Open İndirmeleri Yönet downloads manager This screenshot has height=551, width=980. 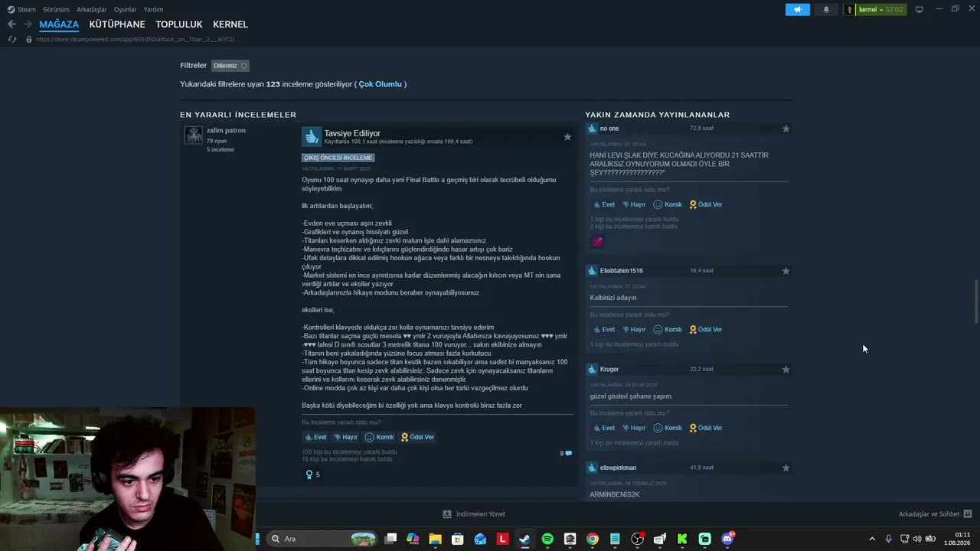(x=474, y=514)
